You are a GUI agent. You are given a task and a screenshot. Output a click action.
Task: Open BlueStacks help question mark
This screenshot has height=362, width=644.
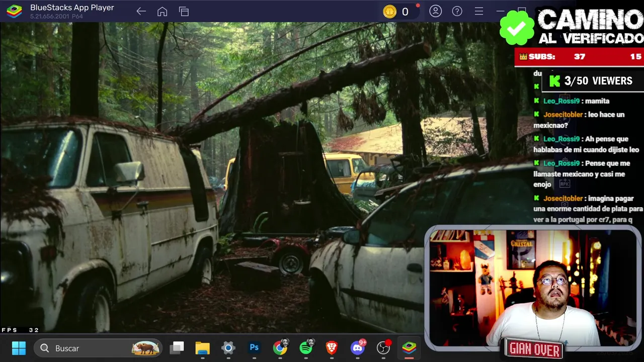tap(457, 11)
